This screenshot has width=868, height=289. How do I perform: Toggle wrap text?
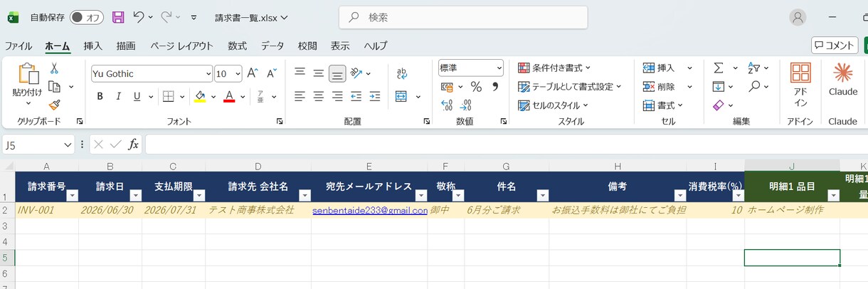click(x=402, y=73)
